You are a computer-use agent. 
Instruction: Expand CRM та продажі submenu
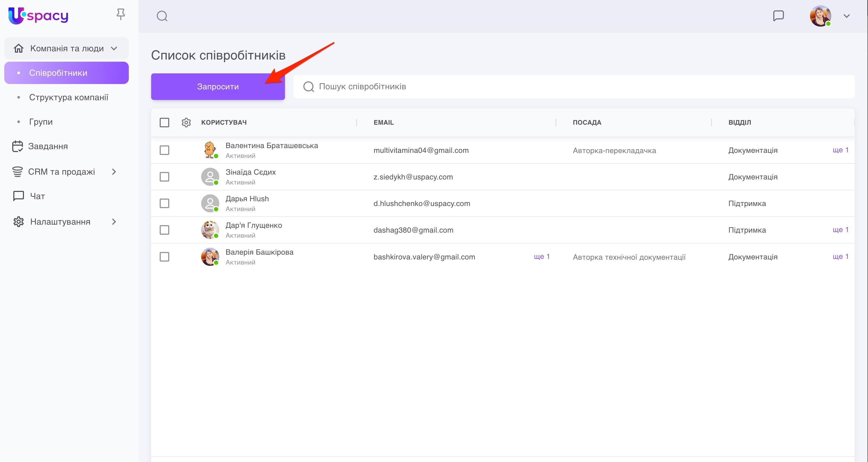[x=114, y=172]
